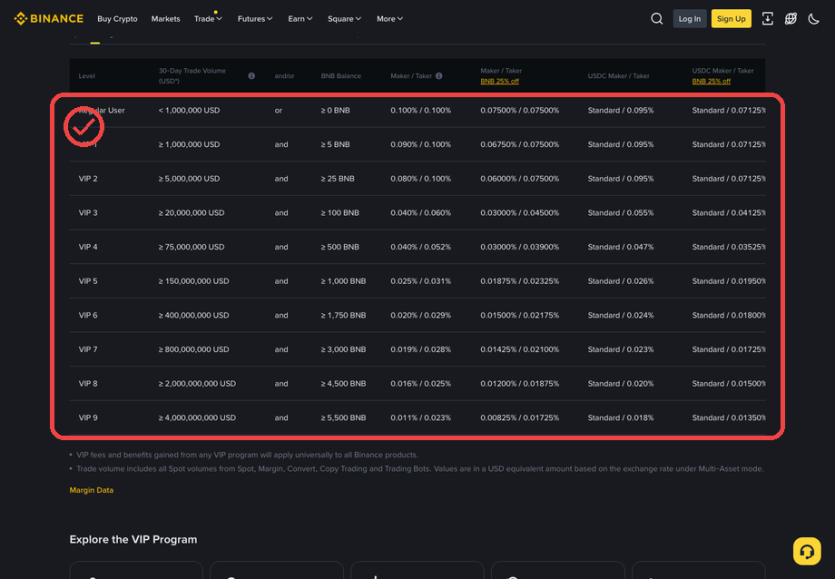
Task: Click the '0.00825% / 0.01725%' discounted fee cell
Action: 519,417
